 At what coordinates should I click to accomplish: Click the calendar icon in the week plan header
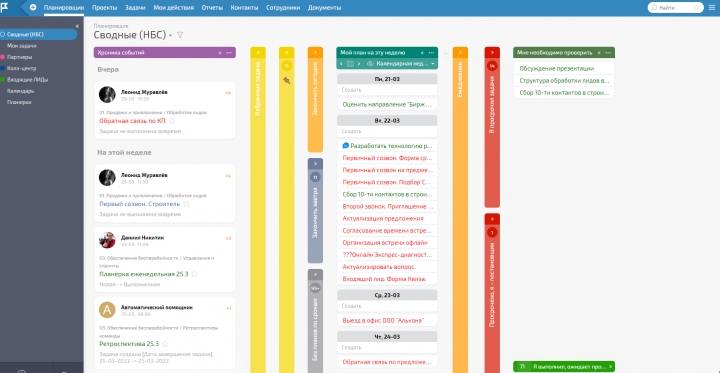(x=350, y=63)
